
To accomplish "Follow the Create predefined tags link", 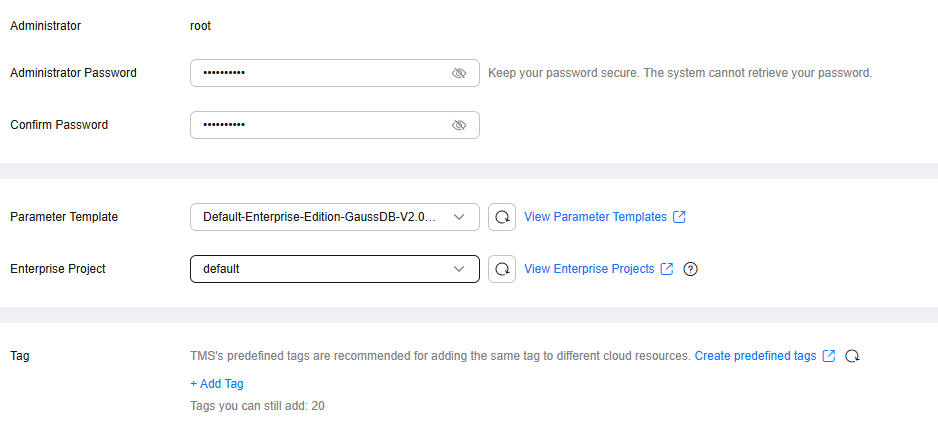I will 755,356.
